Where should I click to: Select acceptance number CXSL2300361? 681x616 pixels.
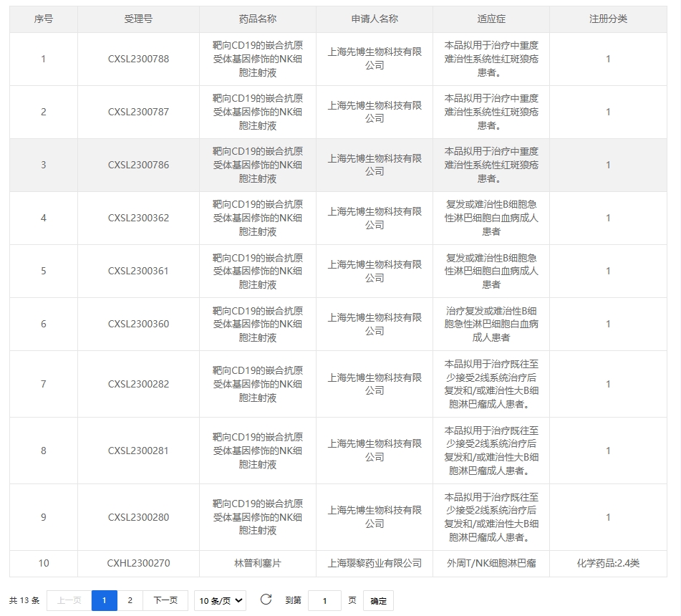coord(138,271)
